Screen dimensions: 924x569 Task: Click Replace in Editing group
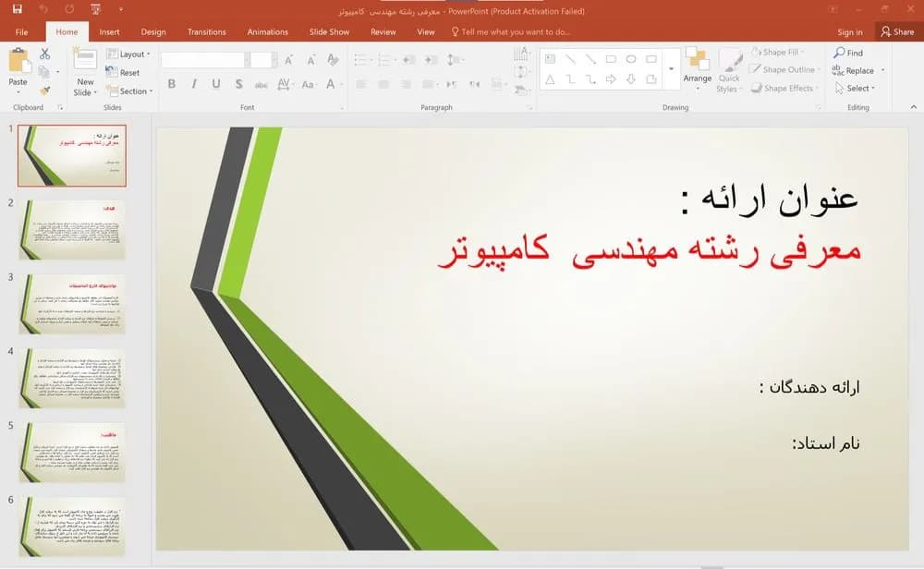[854, 70]
